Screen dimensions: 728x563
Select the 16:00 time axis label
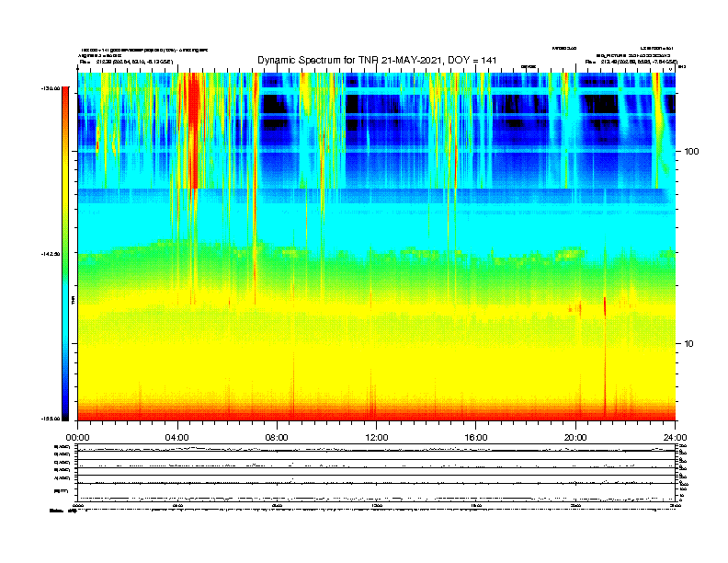coord(476,438)
